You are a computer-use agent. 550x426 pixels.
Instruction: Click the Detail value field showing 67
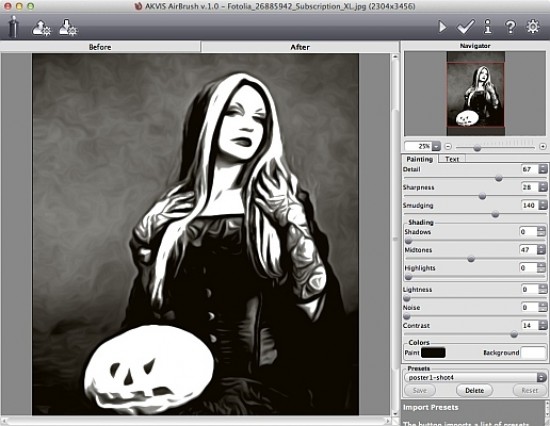530,169
